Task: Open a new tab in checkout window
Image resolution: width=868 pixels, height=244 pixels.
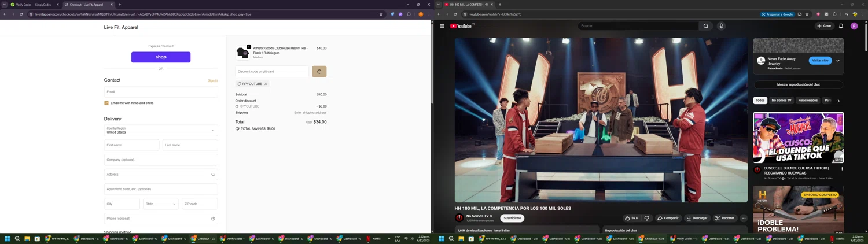Action: coord(120,5)
